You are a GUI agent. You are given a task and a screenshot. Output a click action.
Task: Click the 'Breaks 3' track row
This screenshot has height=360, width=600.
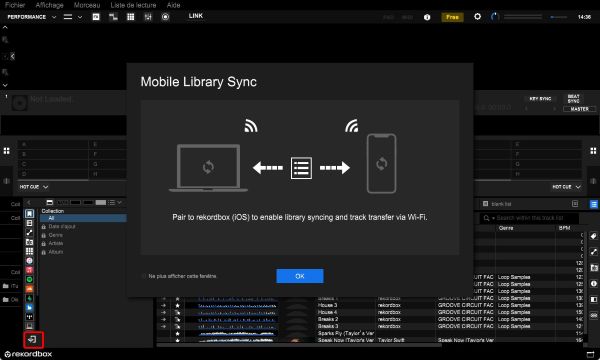[328, 326]
